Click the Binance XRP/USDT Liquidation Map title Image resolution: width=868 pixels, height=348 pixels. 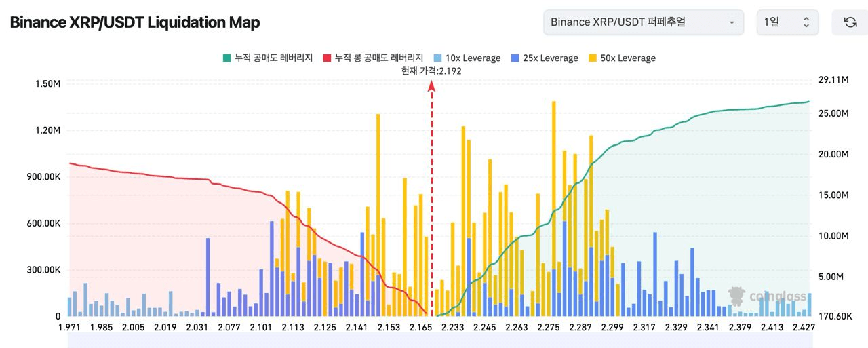pos(135,22)
